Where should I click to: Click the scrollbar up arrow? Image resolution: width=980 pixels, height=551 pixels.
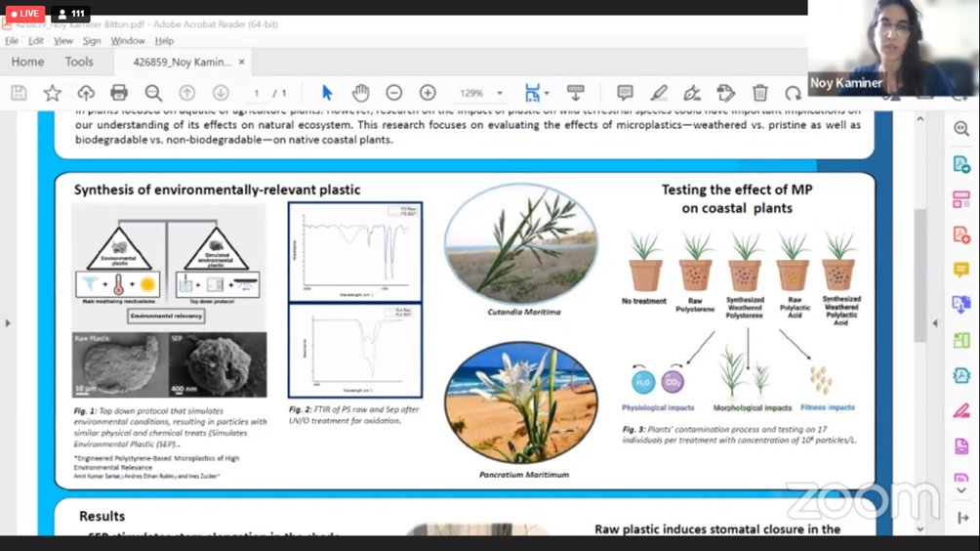920,119
